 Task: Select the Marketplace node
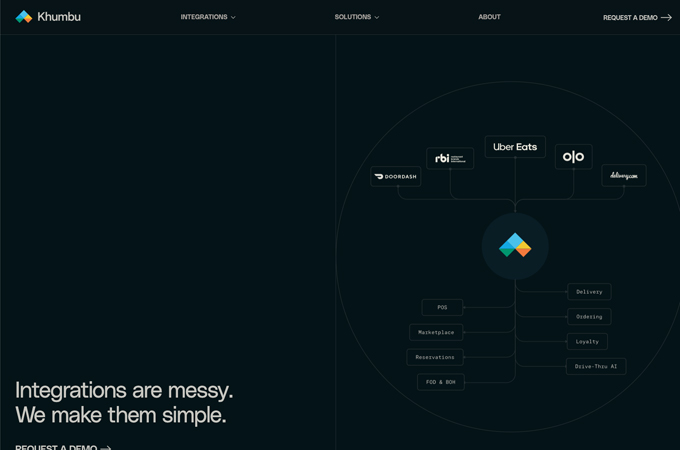pos(436,333)
